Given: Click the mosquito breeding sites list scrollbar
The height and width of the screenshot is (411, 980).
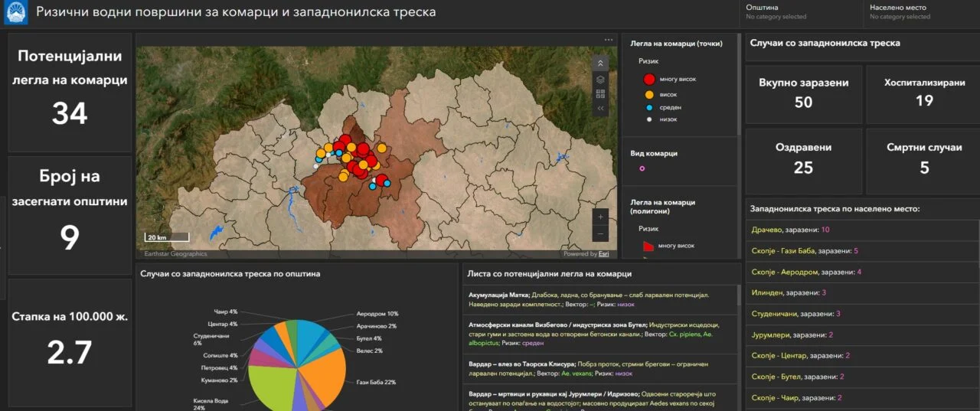Looking at the screenshot, I should [739, 297].
